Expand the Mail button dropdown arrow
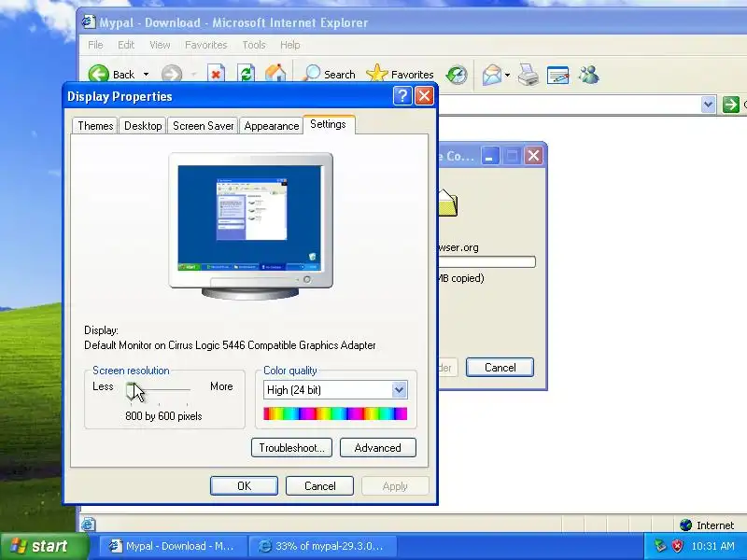Image resolution: width=747 pixels, height=560 pixels. pos(507,75)
